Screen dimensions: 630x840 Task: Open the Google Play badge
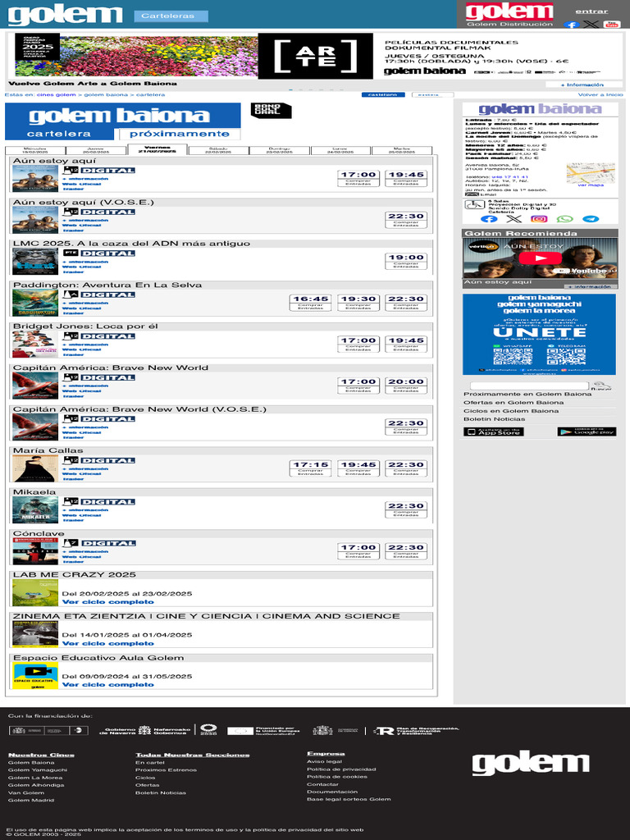coord(587,431)
